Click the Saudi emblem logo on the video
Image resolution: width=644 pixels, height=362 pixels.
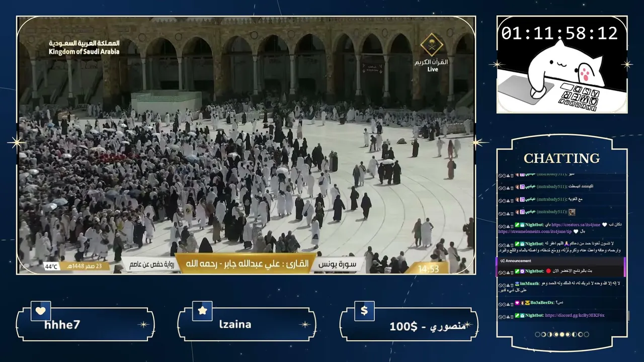[432, 45]
